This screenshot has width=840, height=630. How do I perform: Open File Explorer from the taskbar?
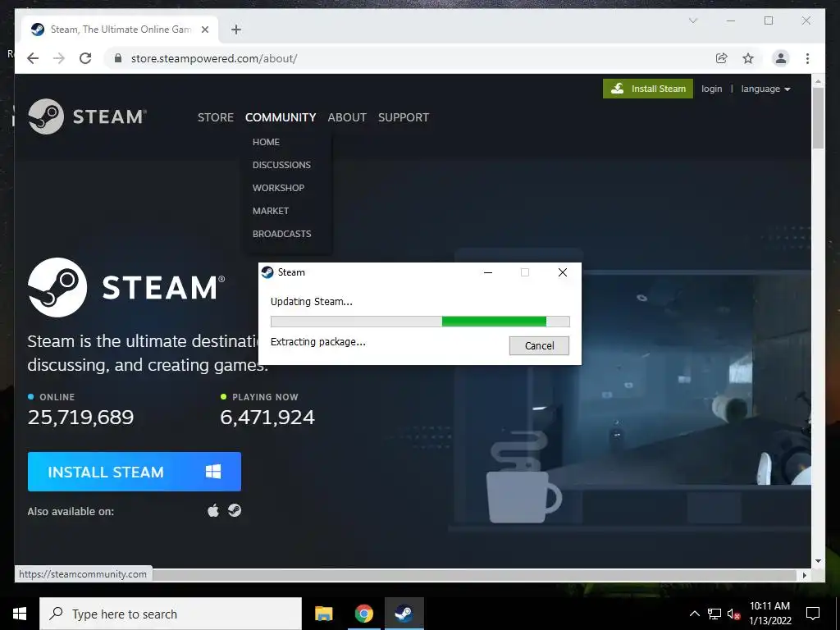coord(323,614)
